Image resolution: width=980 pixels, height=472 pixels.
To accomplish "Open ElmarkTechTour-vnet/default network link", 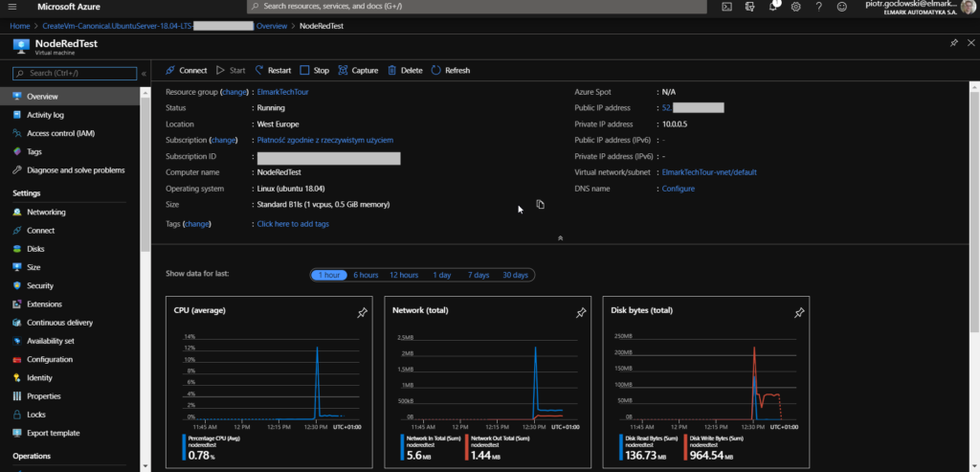I will [x=709, y=172].
